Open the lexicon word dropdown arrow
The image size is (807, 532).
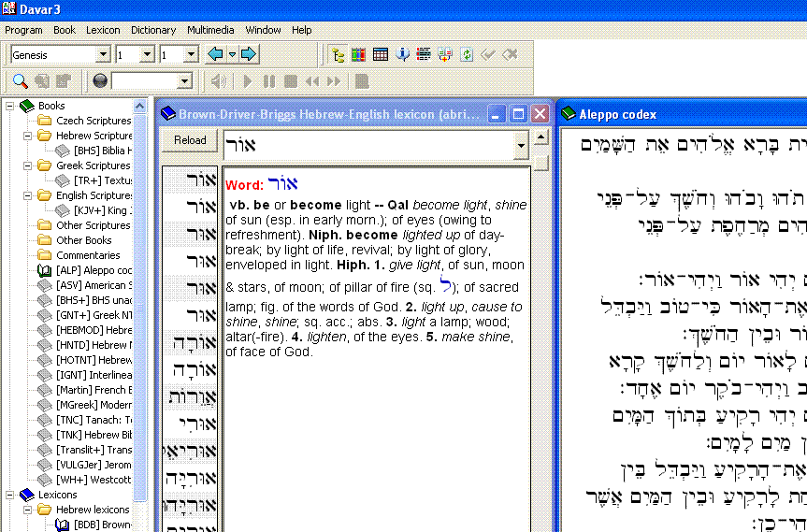click(x=521, y=146)
